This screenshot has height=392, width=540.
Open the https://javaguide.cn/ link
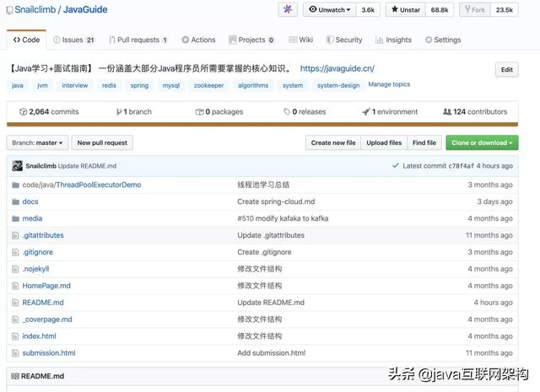[337, 68]
